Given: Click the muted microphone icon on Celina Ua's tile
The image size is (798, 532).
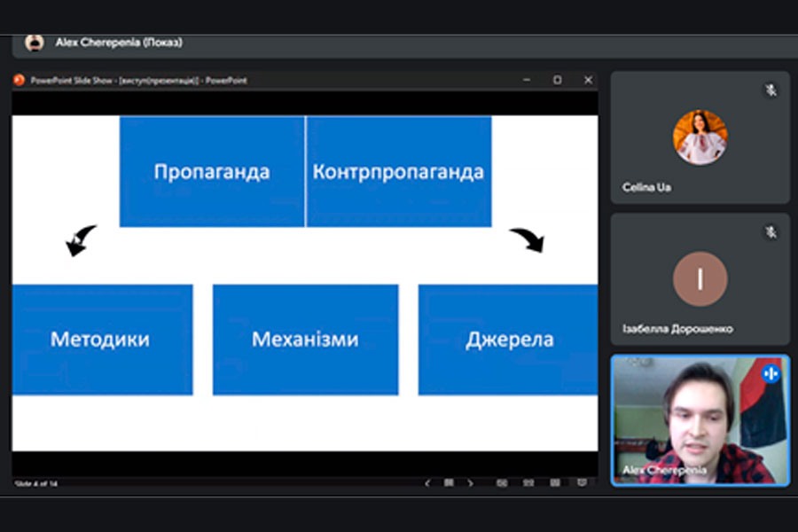Looking at the screenshot, I should point(771,90).
